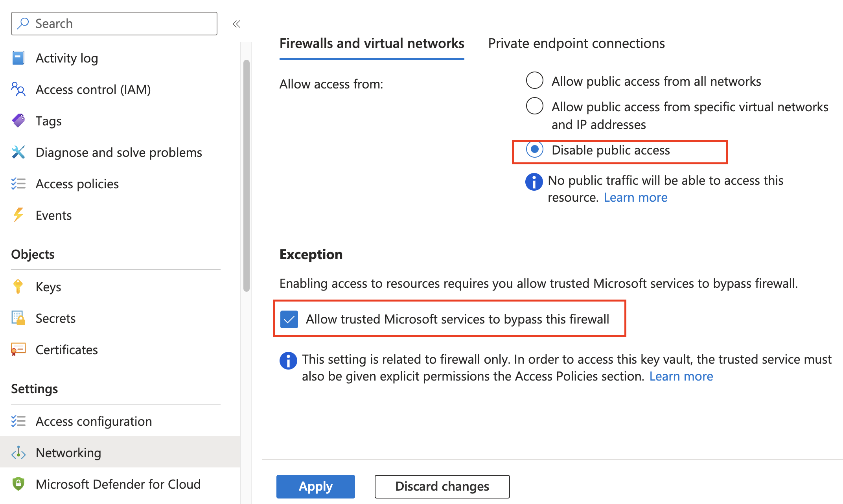Screen dimensions: 843x504
Task: Open the Learn more link about public traffic
Action: (x=635, y=197)
